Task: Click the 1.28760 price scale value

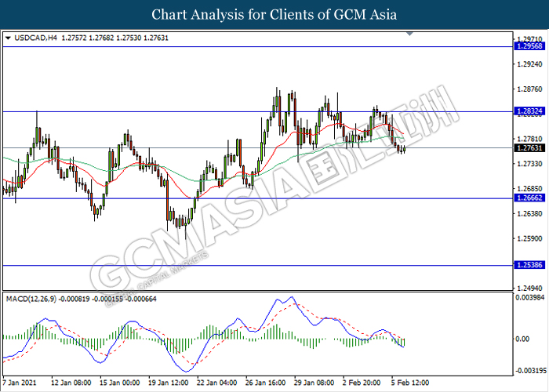Action: (x=529, y=89)
